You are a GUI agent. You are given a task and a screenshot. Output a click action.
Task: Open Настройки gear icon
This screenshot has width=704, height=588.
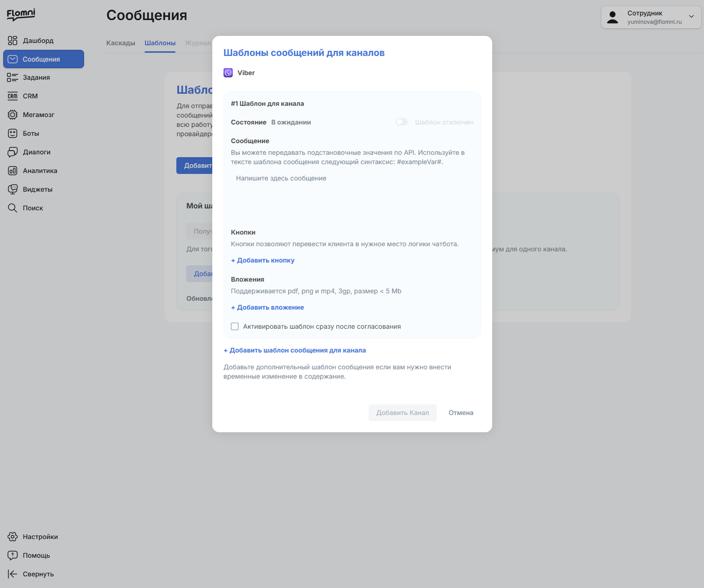tap(13, 537)
